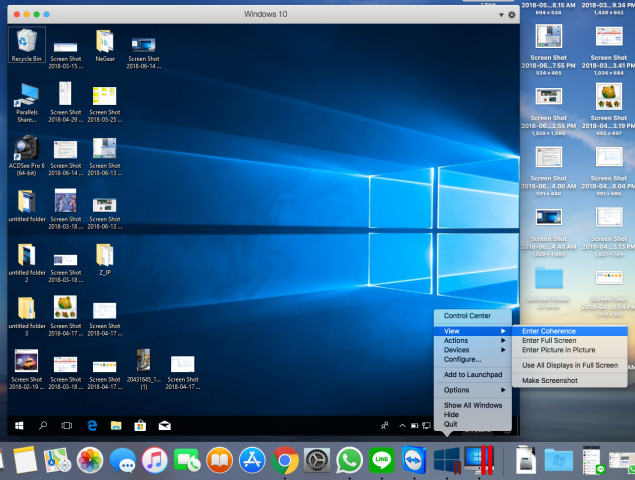635x480 pixels.
Task: Select Enter Full Screen option
Action: (x=570, y=340)
